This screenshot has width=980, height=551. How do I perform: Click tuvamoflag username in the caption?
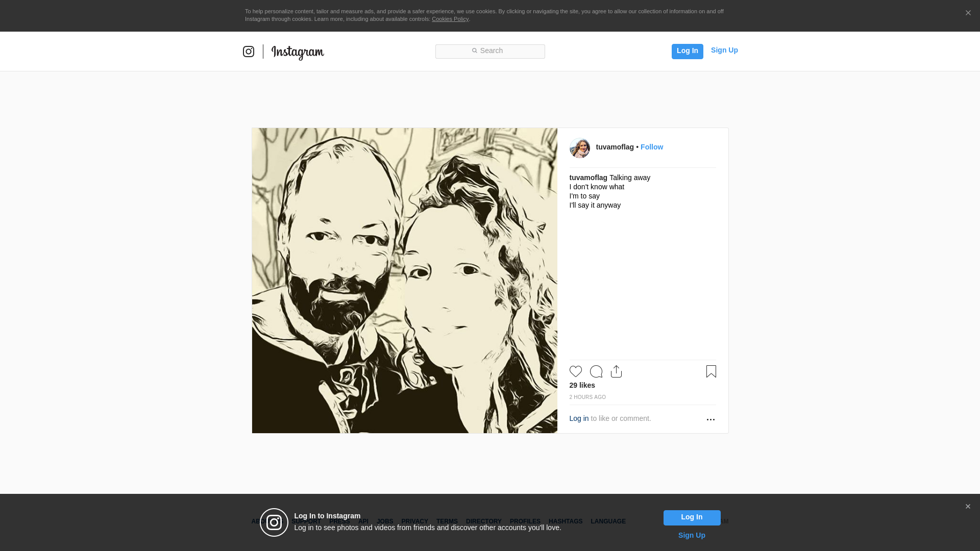coord(588,178)
